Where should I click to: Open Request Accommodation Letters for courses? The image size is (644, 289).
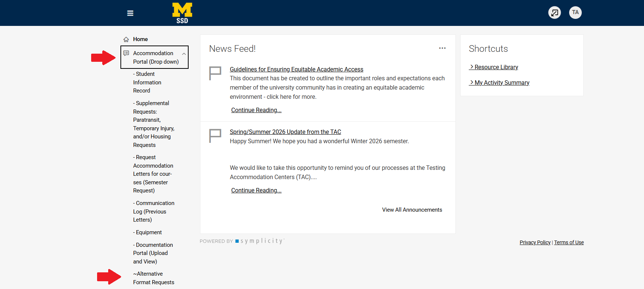tap(153, 174)
